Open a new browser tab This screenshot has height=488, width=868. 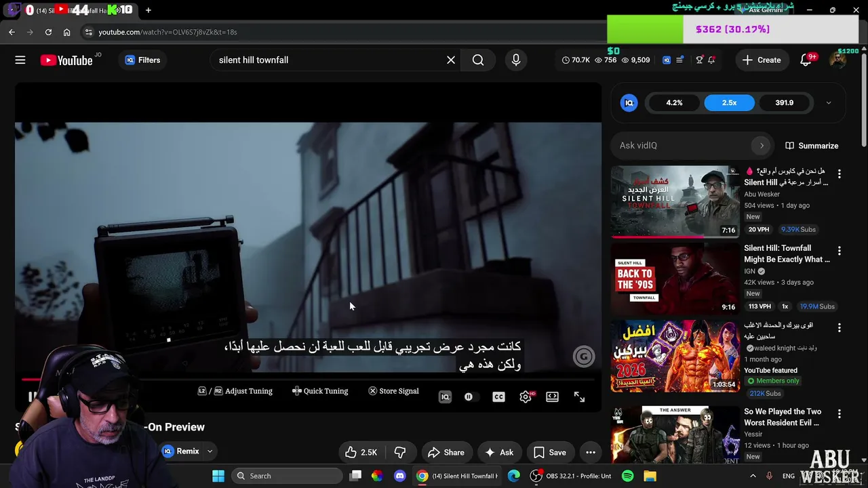[148, 10]
